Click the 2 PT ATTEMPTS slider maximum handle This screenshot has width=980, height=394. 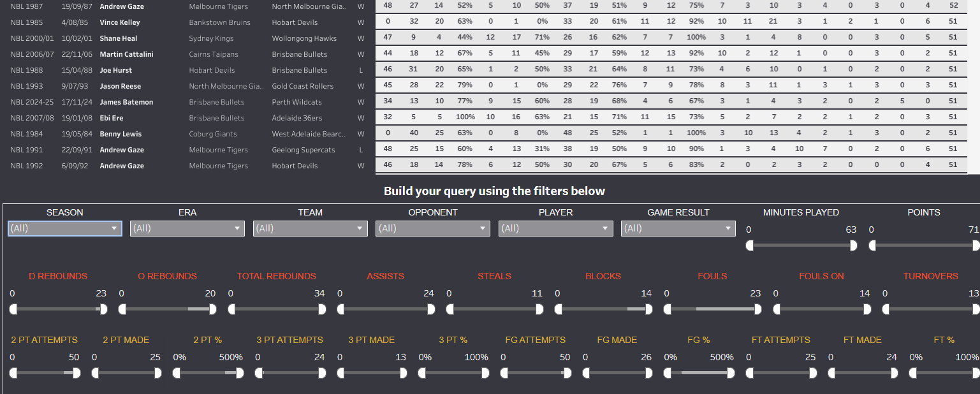(x=77, y=373)
